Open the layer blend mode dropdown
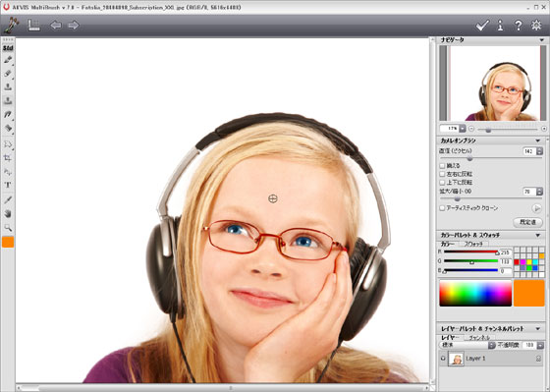Viewport: 550px width, 392px height. [492, 345]
